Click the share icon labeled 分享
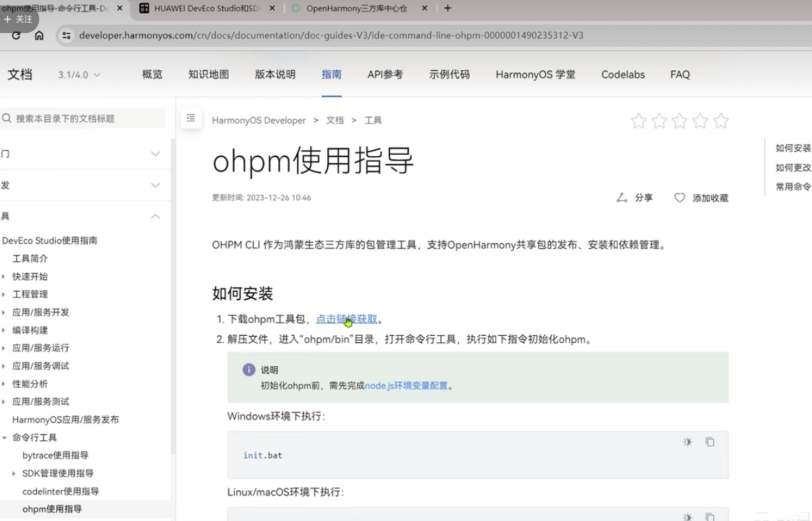 pos(622,198)
